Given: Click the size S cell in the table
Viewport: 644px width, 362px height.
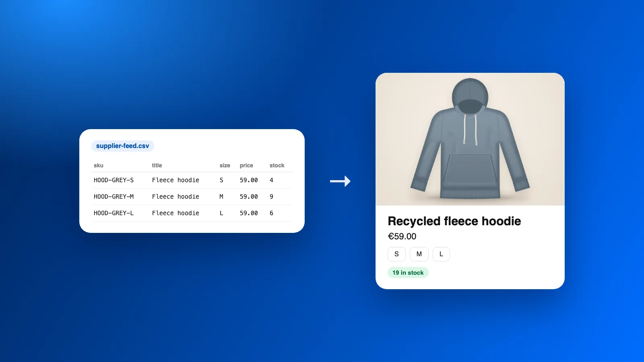Looking at the screenshot, I should point(221,180).
